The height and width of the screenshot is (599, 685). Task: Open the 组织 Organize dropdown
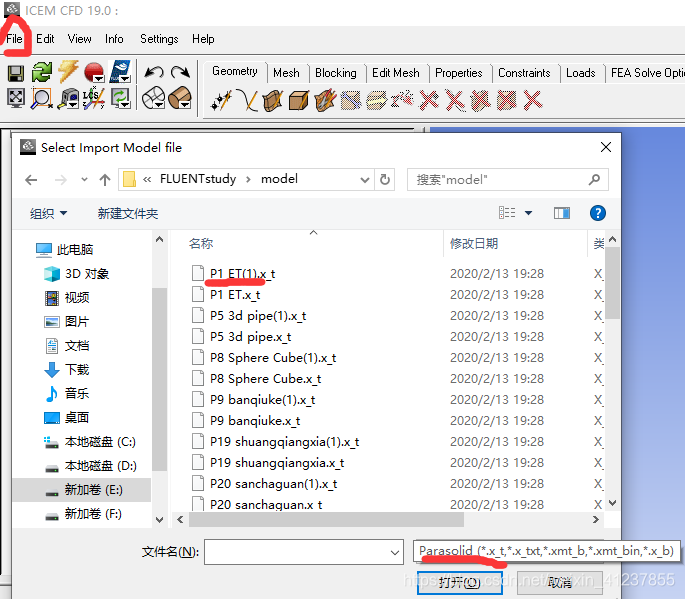click(48, 214)
